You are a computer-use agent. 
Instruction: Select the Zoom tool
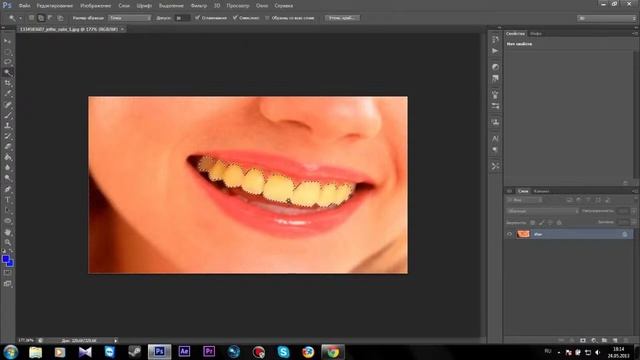[x=7, y=242]
